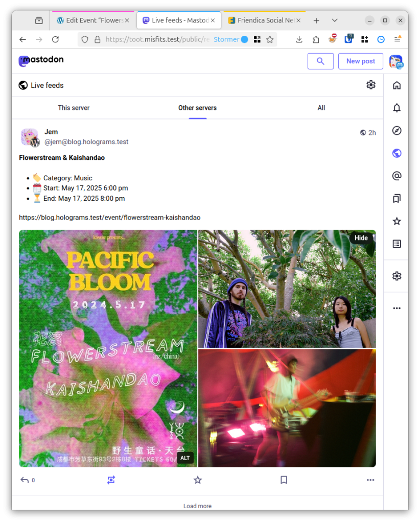This screenshot has height=523, width=420.
Task: Click the Stormer container label
Action: tap(230, 39)
